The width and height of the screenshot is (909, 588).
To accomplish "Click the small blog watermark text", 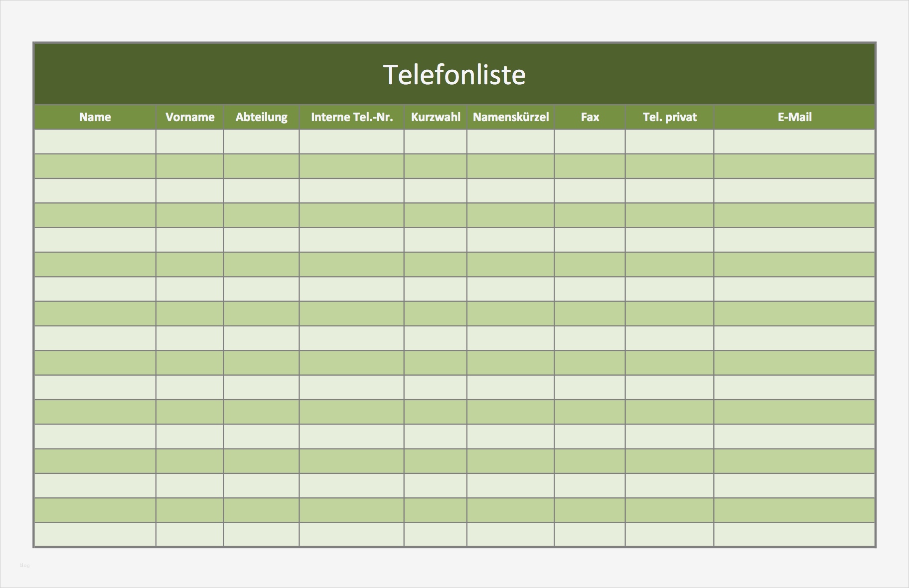I will [24, 565].
